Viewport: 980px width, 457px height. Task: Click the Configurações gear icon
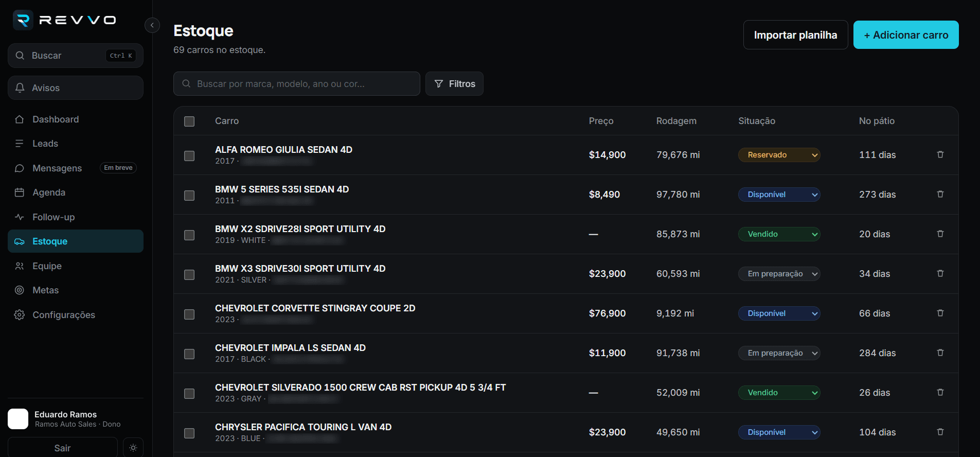(x=20, y=315)
